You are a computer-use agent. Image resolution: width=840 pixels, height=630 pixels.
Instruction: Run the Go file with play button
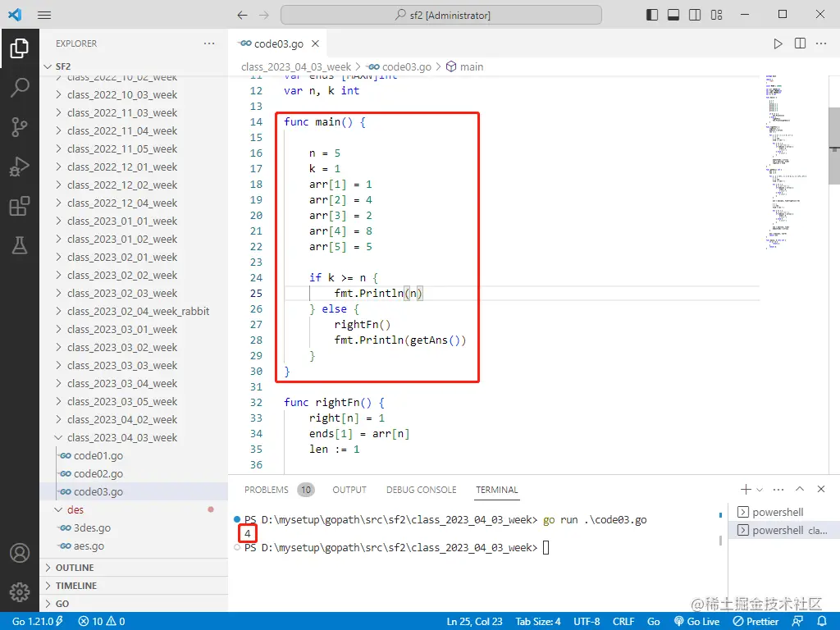778,43
